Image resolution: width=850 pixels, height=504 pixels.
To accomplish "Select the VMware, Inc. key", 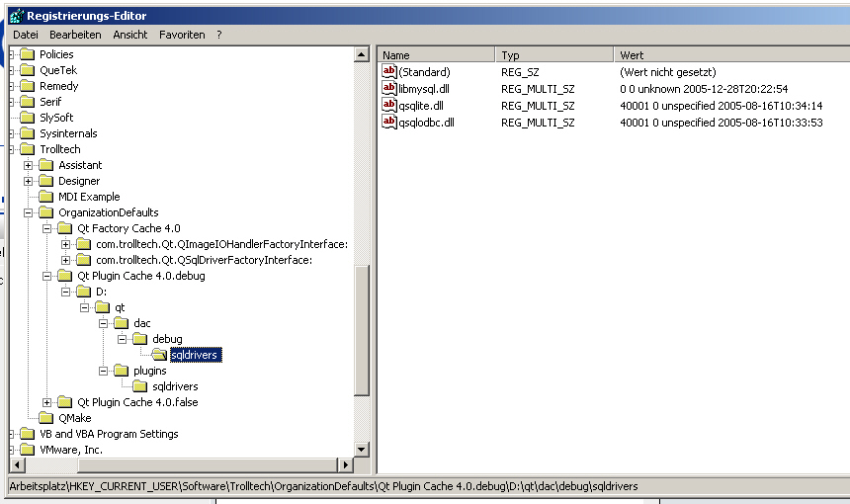I will click(71, 450).
